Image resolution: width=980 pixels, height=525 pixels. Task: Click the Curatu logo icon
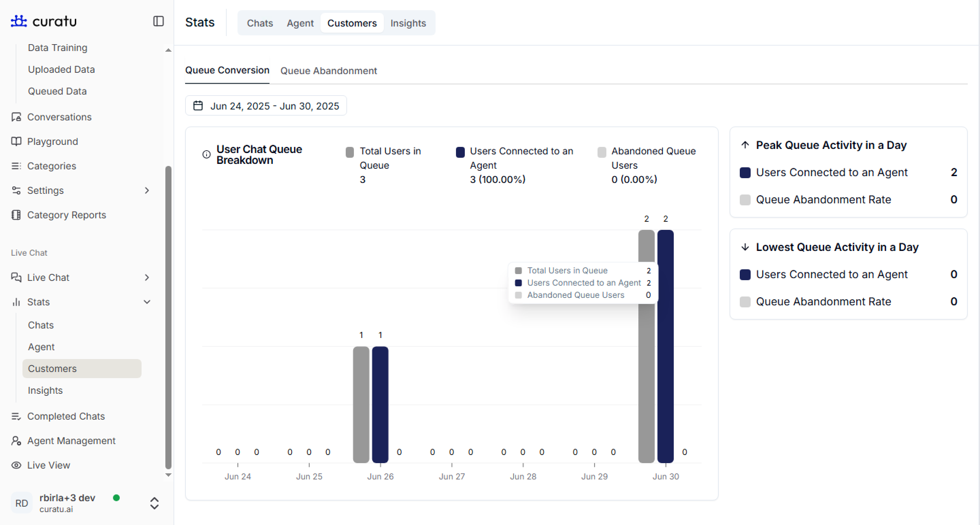pyautogui.click(x=19, y=21)
